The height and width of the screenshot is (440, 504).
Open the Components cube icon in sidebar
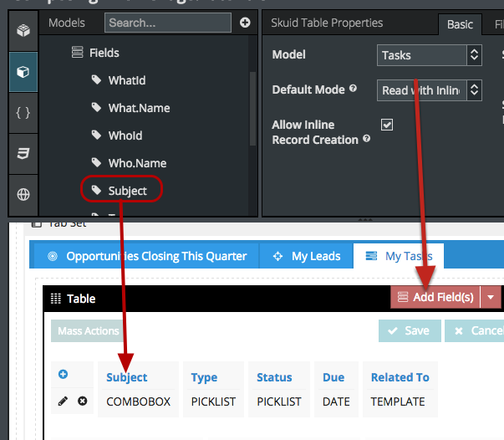click(x=23, y=31)
